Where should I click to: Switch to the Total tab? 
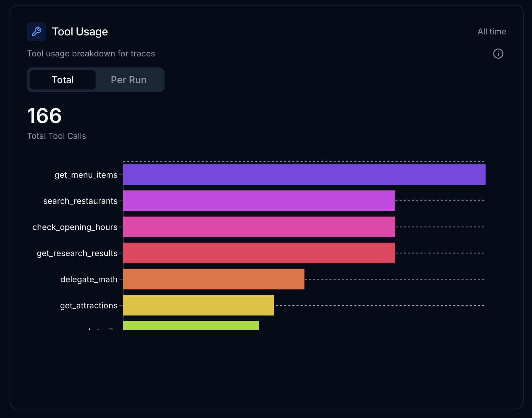click(x=63, y=80)
